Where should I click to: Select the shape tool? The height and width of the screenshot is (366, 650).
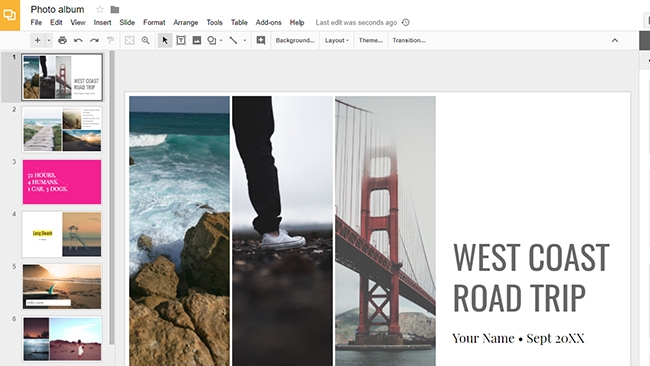pos(212,40)
